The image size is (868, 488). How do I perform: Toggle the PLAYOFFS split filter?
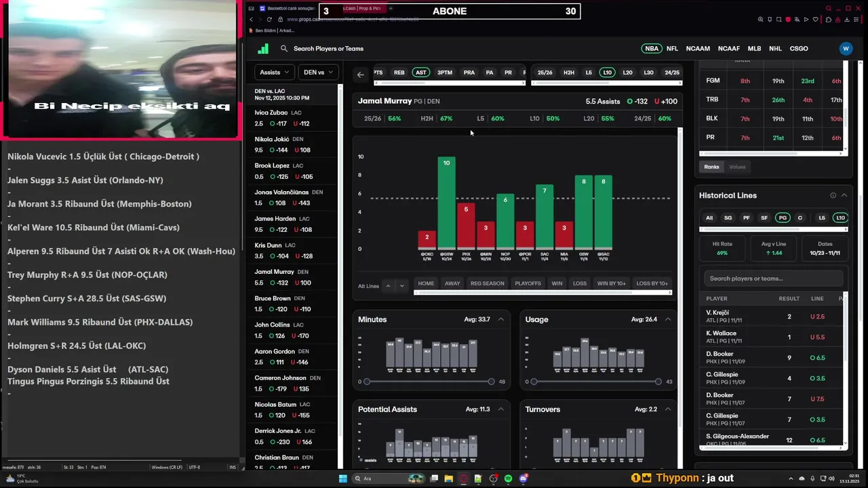528,283
